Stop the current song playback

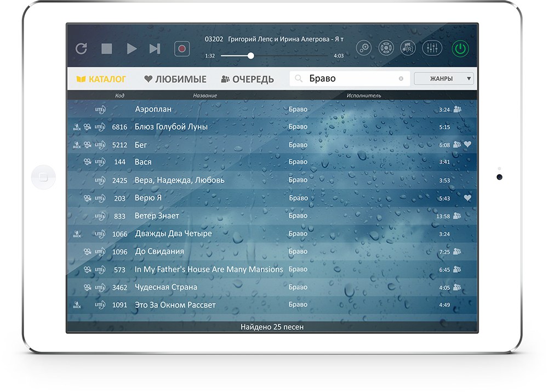[x=106, y=49]
